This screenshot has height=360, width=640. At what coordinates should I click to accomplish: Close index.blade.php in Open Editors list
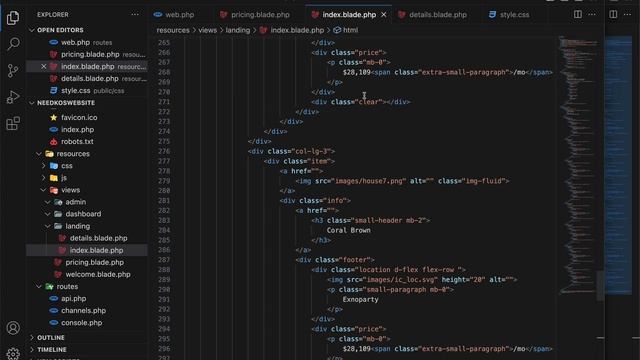[x=44, y=66]
